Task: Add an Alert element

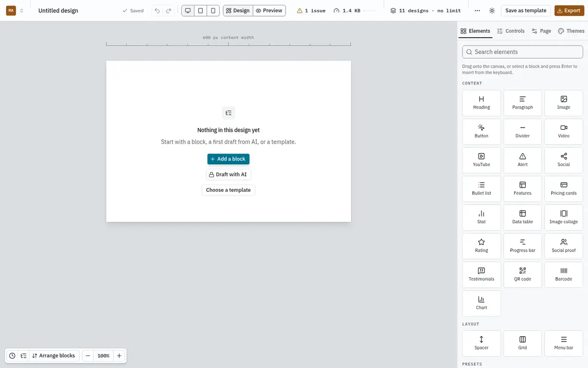Action: 522,160
